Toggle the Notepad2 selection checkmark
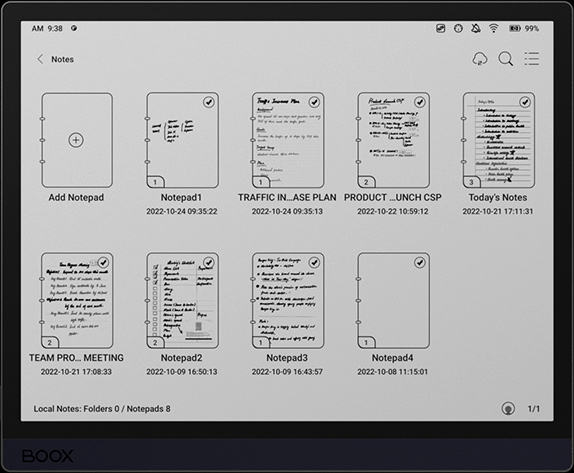Viewport: 574px width, 473px height. coord(209,262)
